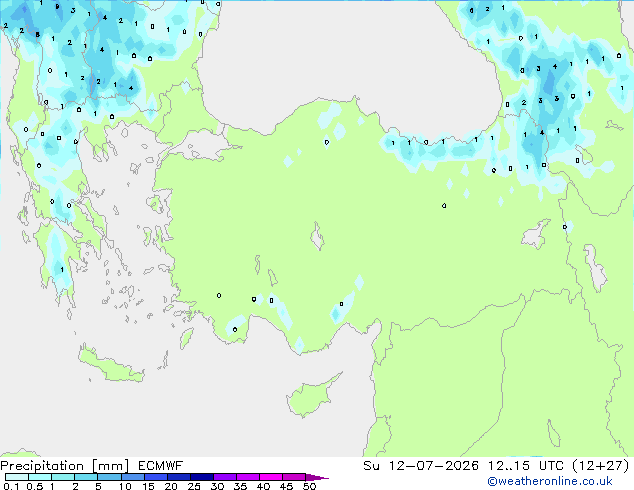
Task: Select the 0.1–0.5 mm legend swatch
Action: 17,477
